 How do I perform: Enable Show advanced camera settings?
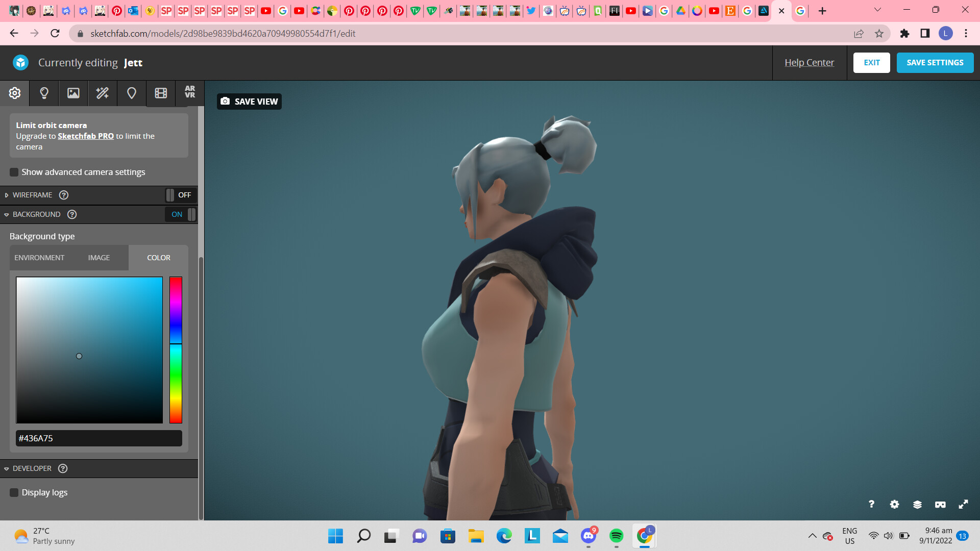14,172
